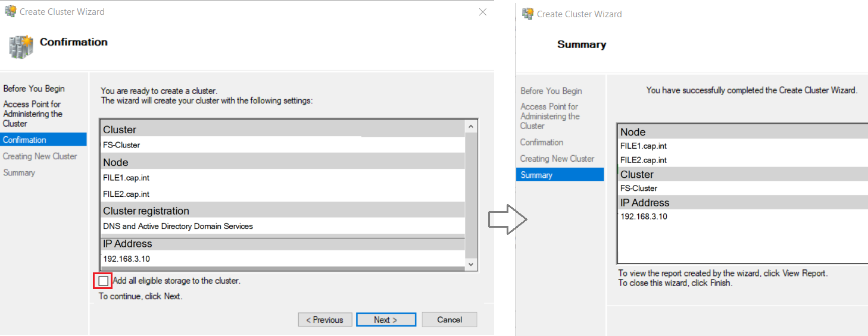Click the server cluster icon beside Confirmation heading
868x336 pixels.
click(21, 46)
